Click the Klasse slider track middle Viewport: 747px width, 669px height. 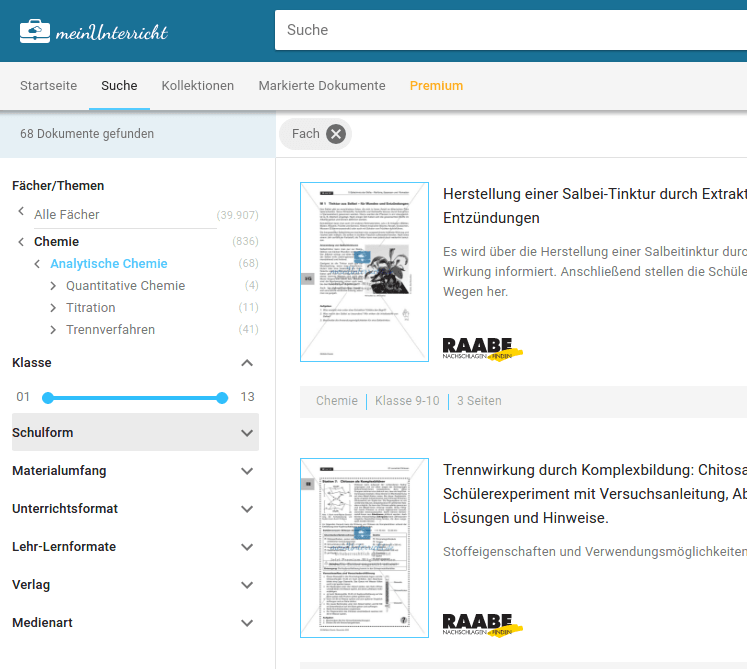[x=135, y=398]
